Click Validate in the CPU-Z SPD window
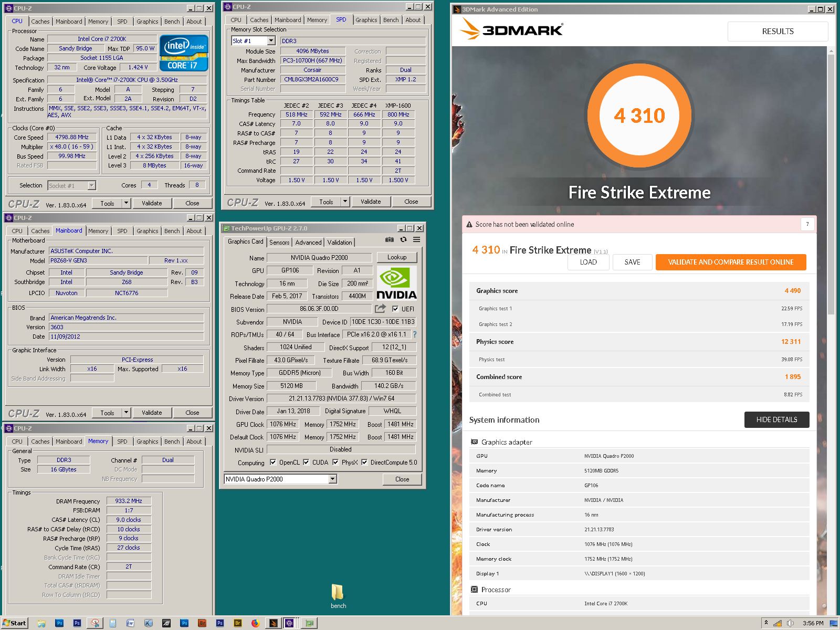The width and height of the screenshot is (840, 630). click(371, 202)
